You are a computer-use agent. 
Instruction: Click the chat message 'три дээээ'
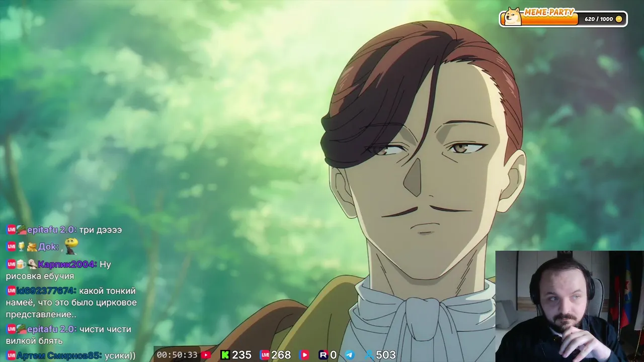click(100, 230)
